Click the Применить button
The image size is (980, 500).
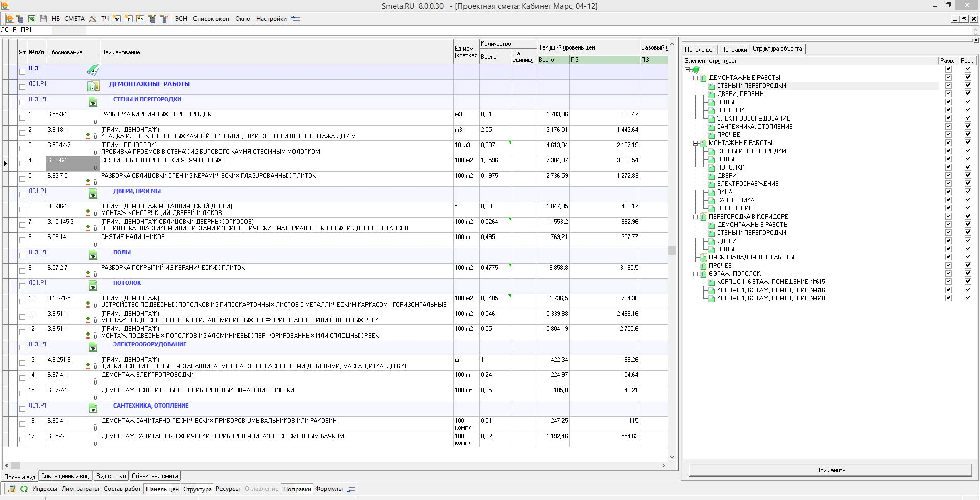click(x=830, y=470)
